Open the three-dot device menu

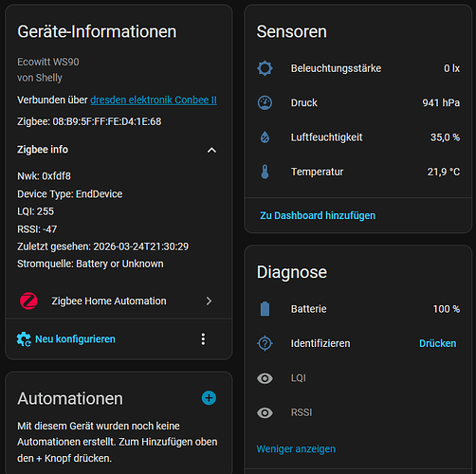pyautogui.click(x=203, y=339)
